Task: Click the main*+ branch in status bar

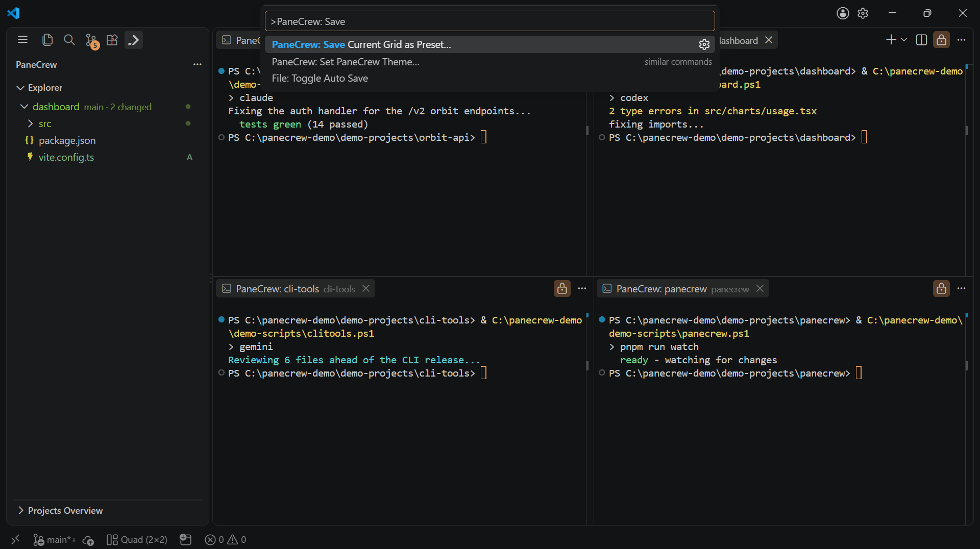Action: pos(55,539)
